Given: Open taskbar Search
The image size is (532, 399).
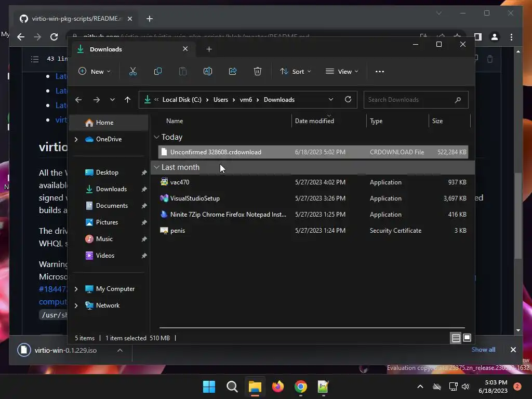Looking at the screenshot, I should click(232, 387).
